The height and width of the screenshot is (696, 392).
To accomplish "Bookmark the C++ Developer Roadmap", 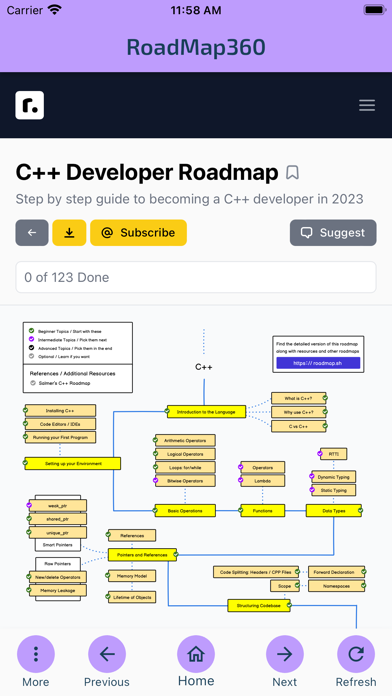I will (x=292, y=173).
